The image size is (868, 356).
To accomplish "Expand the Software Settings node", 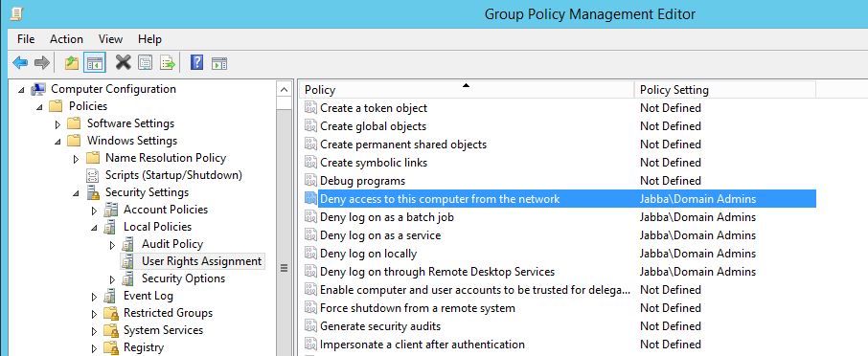I will [58, 124].
